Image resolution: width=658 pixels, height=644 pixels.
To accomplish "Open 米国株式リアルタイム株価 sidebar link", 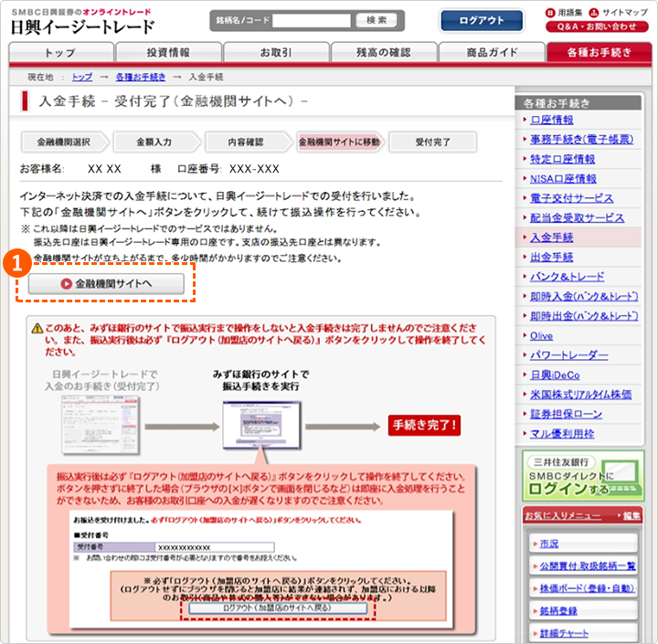I will (x=581, y=395).
